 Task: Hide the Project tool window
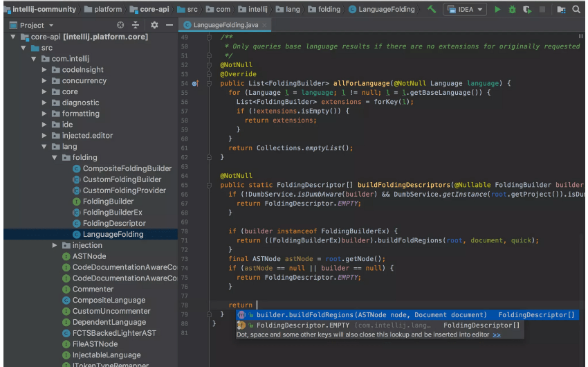169,25
